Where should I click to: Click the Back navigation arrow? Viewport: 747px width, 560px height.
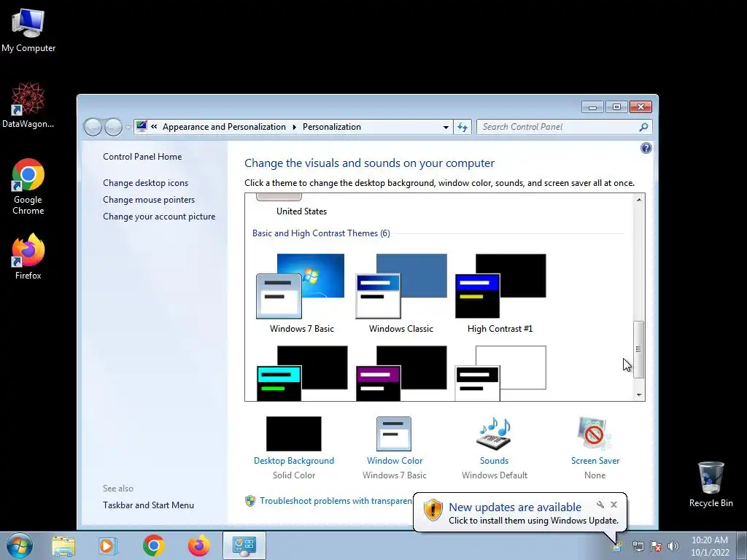(93, 127)
